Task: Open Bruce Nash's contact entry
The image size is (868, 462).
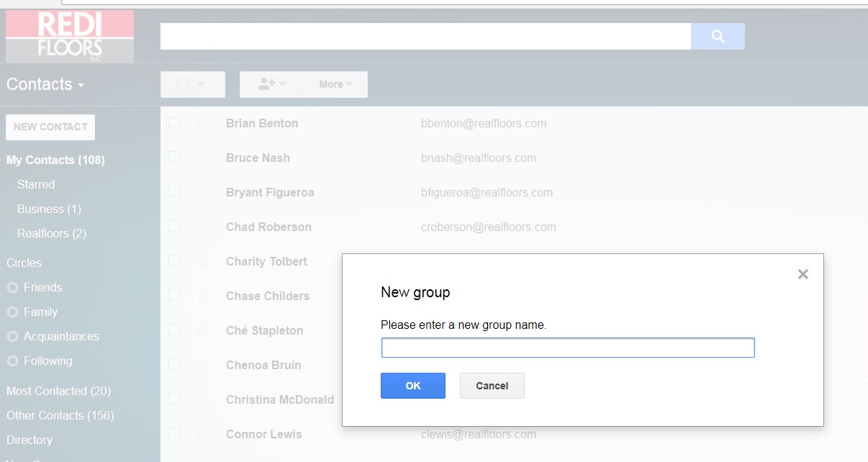Action: pyautogui.click(x=258, y=158)
